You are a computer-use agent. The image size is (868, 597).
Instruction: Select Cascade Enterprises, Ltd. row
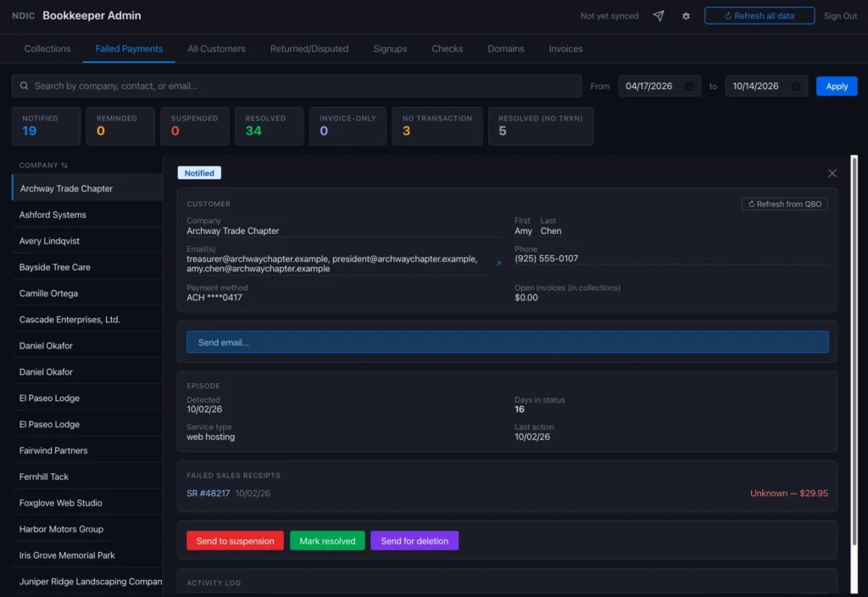pyautogui.click(x=87, y=319)
